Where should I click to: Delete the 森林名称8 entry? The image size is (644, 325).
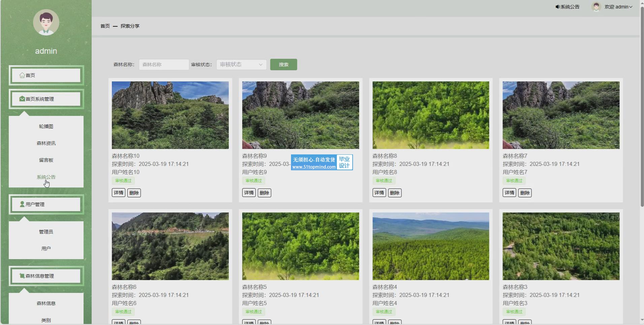[x=394, y=193]
